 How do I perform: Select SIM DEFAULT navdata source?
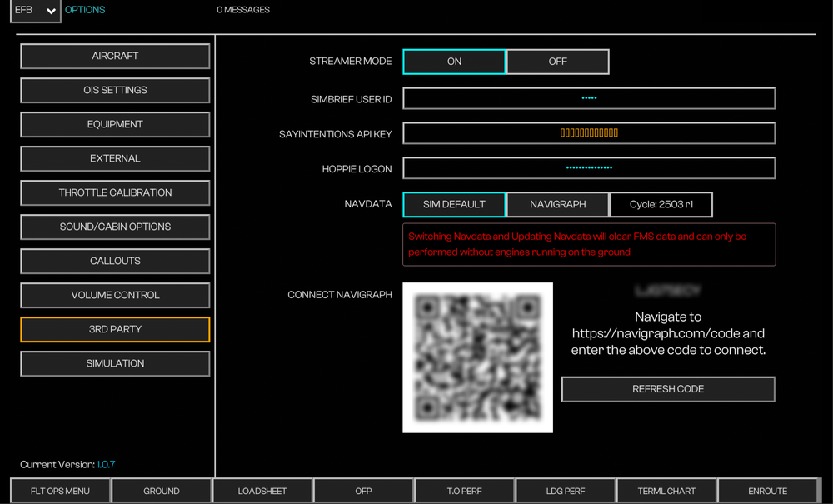point(454,204)
